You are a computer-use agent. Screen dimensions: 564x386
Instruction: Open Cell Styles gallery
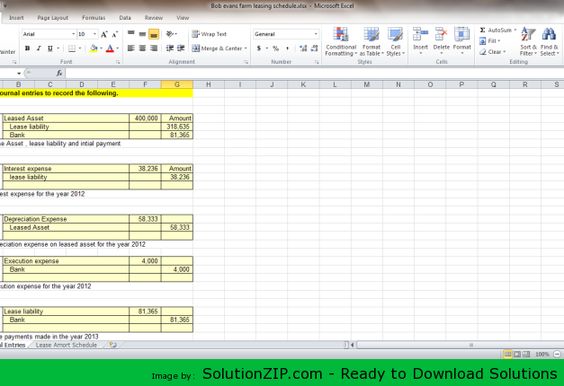pyautogui.click(x=395, y=41)
